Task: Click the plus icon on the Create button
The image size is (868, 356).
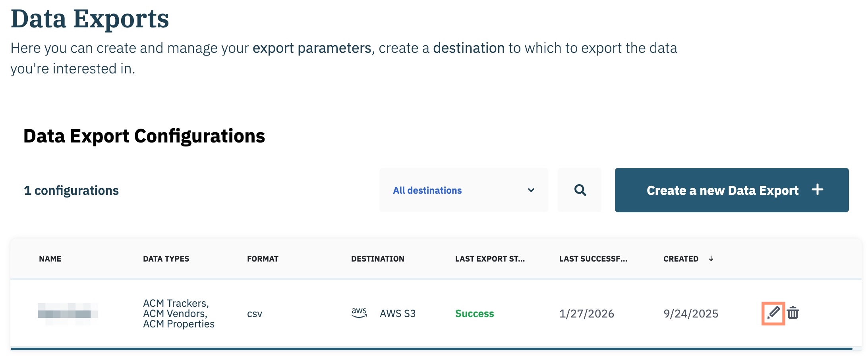Action: point(817,190)
